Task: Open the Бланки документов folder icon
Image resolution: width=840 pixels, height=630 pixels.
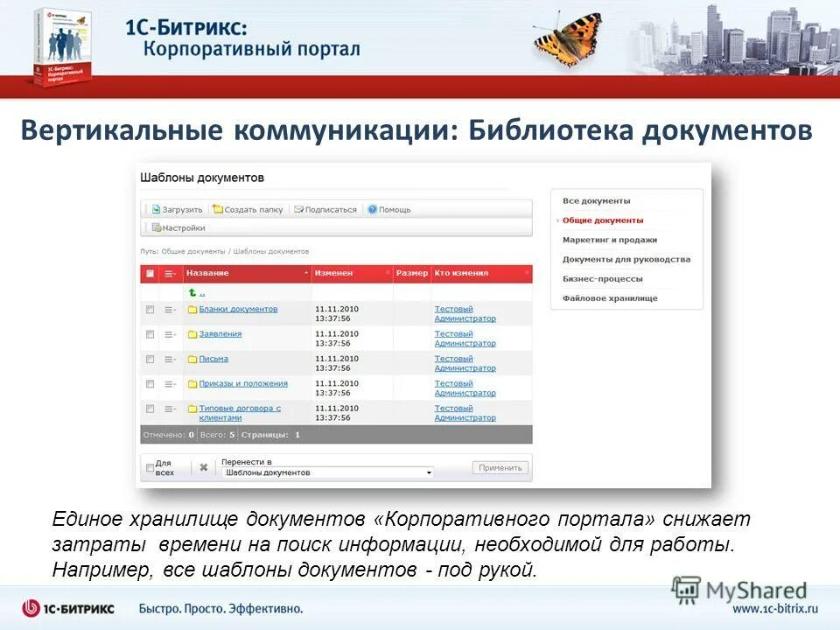Action: (x=192, y=308)
